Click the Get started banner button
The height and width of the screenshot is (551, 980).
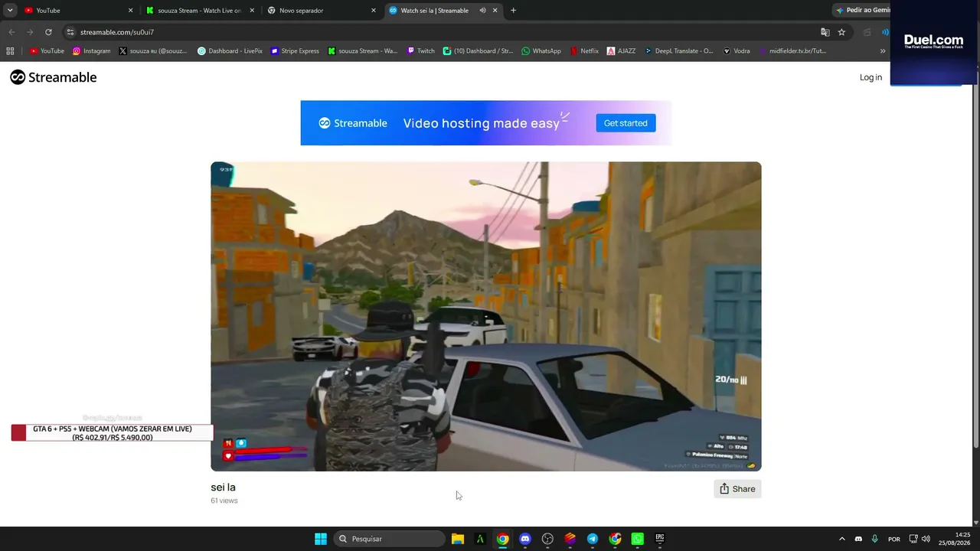point(626,123)
